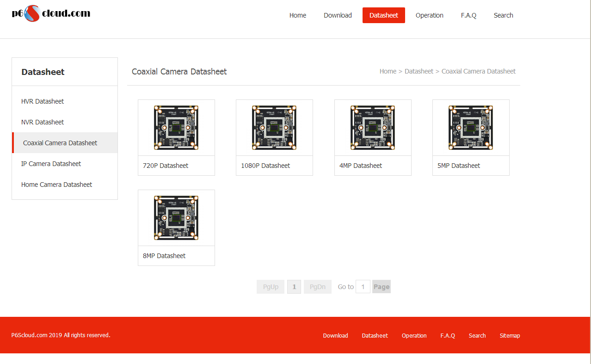Go to Home in top navigation

[297, 15]
